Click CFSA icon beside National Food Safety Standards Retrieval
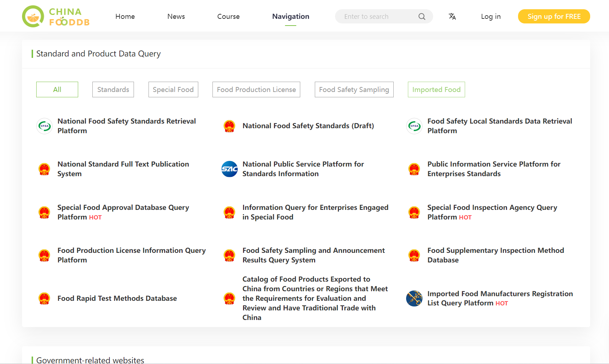 click(44, 126)
